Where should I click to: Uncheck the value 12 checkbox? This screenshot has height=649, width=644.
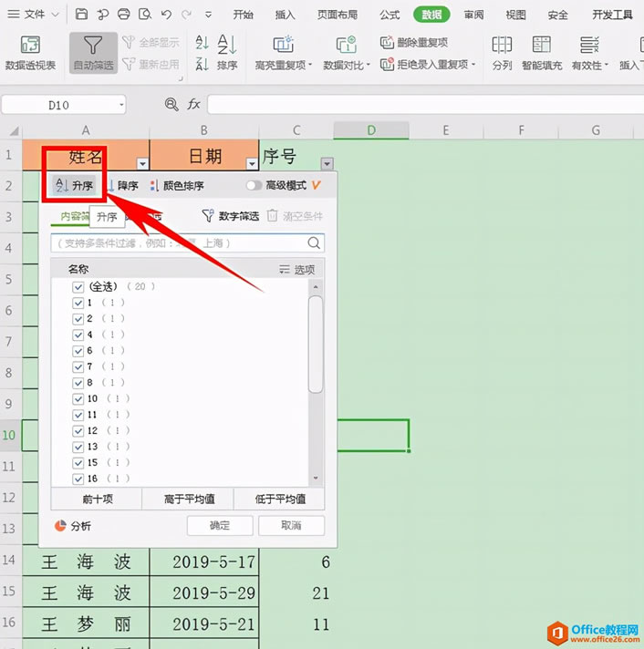click(x=78, y=431)
